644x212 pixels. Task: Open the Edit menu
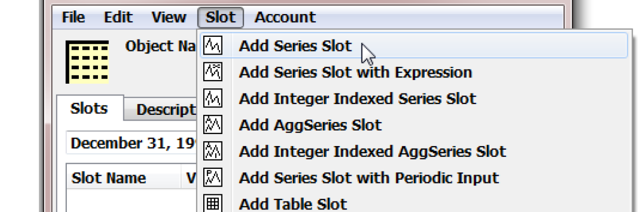(118, 18)
